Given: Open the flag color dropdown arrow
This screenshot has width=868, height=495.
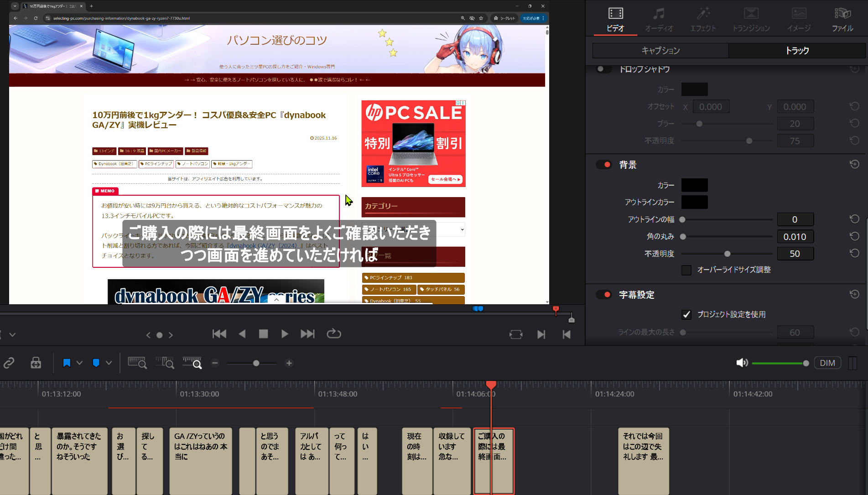Looking at the screenshot, I should pyautogui.click(x=79, y=363).
